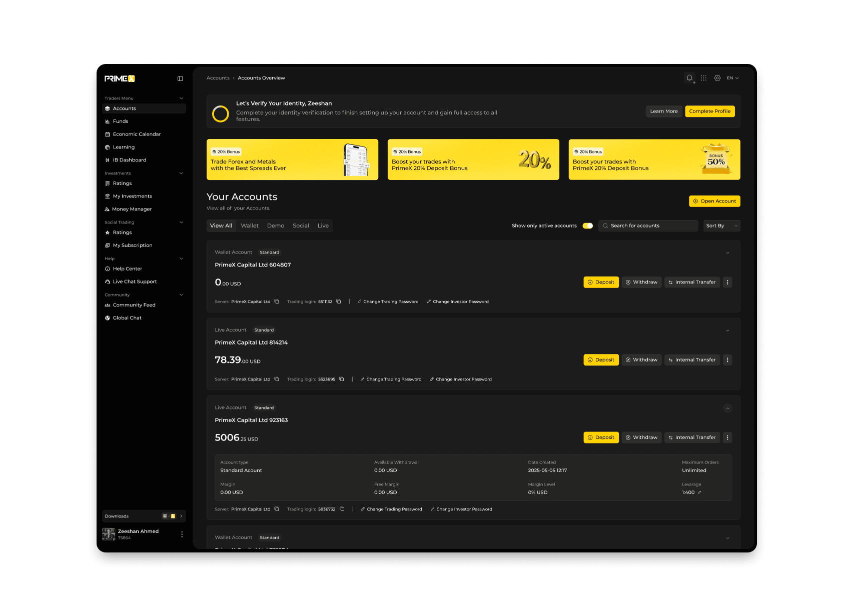Click the identity verification progress ring
Screen dimensions: 854x616
click(221, 114)
